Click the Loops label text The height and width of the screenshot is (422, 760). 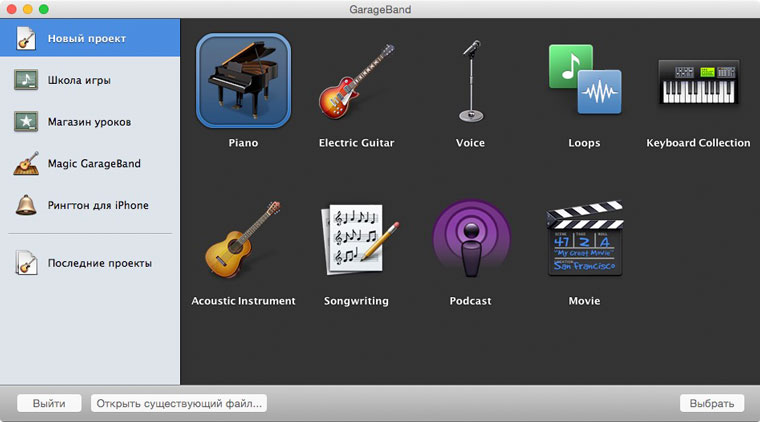click(584, 143)
